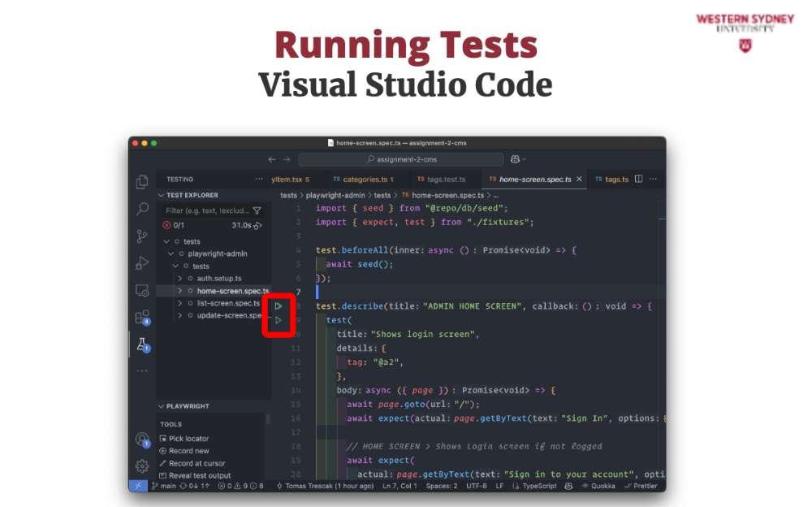Open the Source Control view
Viewport: 812px width, 507px height.
point(142,236)
